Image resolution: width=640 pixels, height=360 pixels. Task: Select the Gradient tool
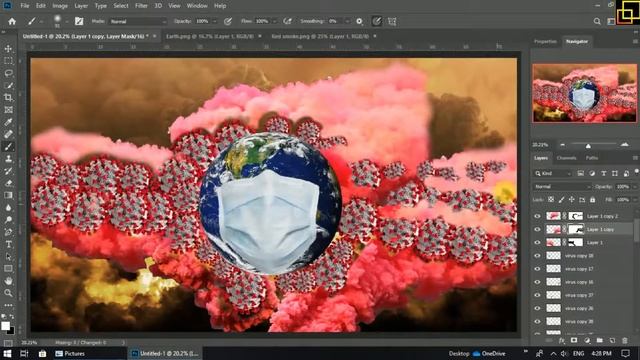(x=8, y=196)
